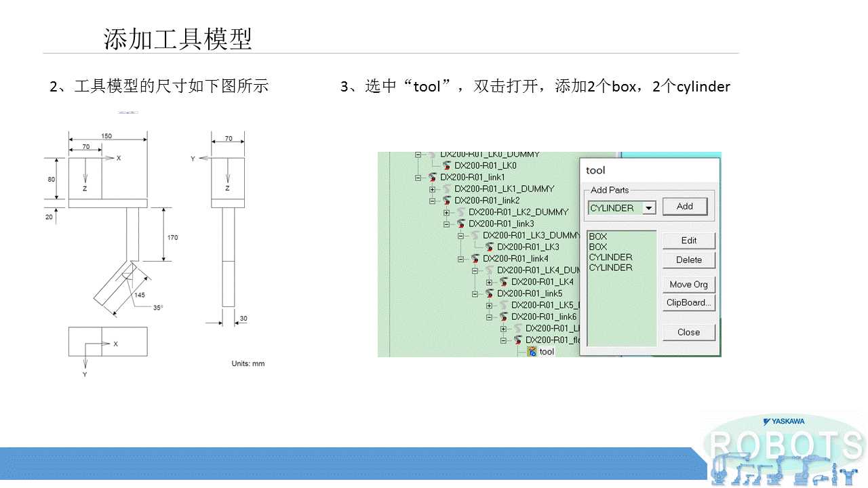This screenshot has height=488, width=868.
Task: Expand the DX200-R01_LK1_DUMMY node
Action: coord(433,189)
